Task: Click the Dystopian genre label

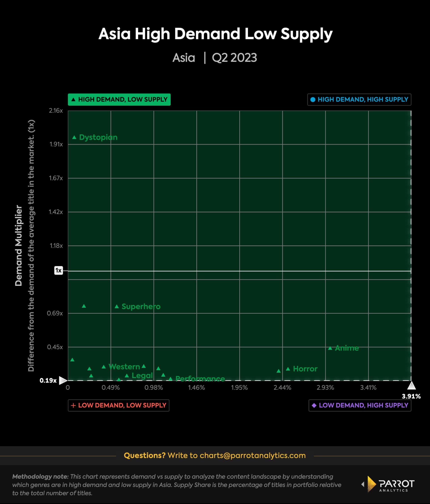Action: (x=98, y=138)
